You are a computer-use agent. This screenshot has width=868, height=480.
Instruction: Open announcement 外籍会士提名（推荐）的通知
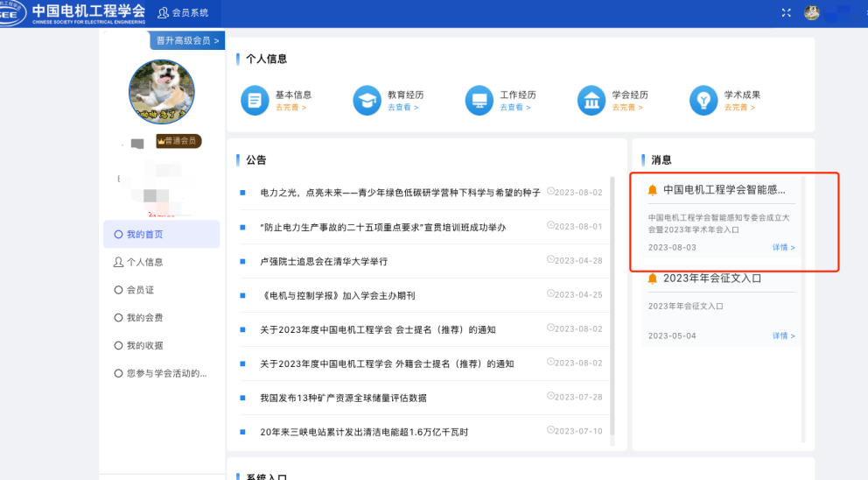(387, 364)
